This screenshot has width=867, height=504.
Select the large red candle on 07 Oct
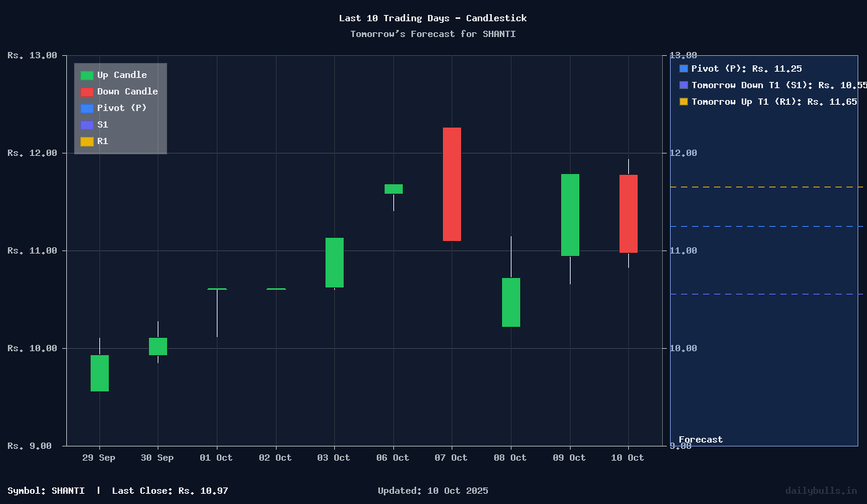[x=452, y=184]
